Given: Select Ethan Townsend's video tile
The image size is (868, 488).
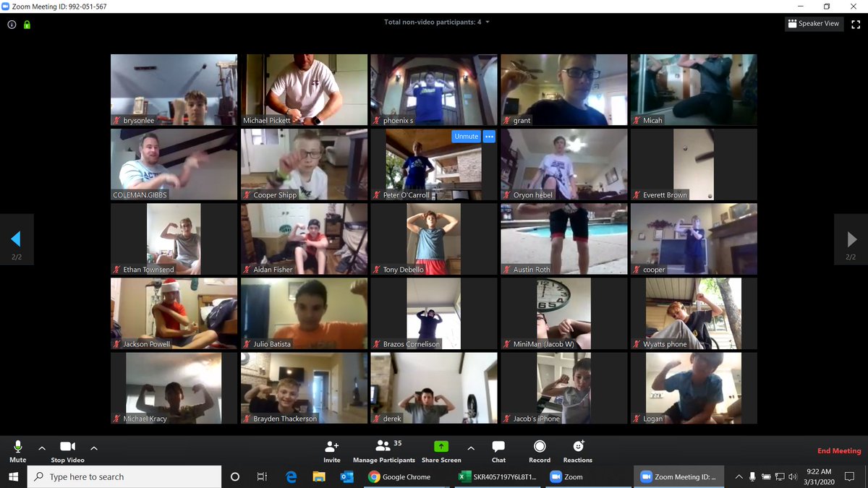Looking at the screenshot, I should [x=174, y=239].
